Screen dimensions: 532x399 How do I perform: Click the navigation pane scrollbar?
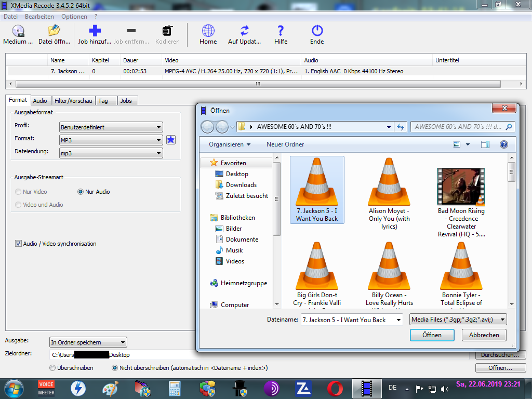[x=277, y=199]
